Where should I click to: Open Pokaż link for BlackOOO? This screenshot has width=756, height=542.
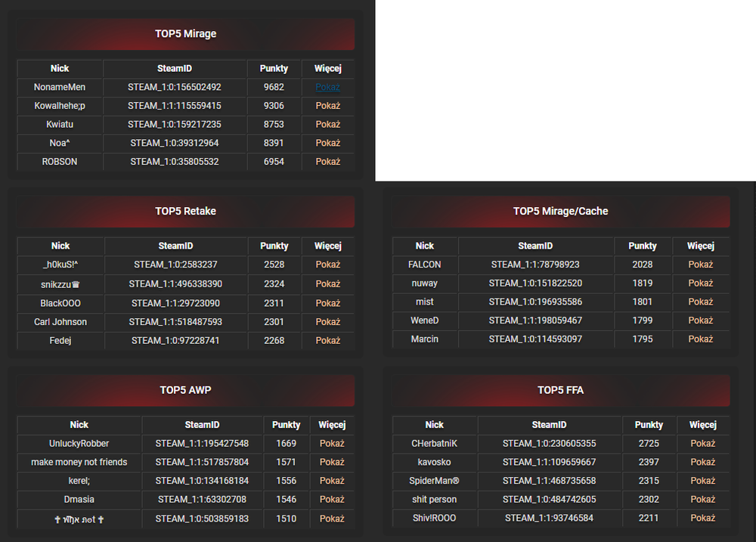(x=328, y=303)
